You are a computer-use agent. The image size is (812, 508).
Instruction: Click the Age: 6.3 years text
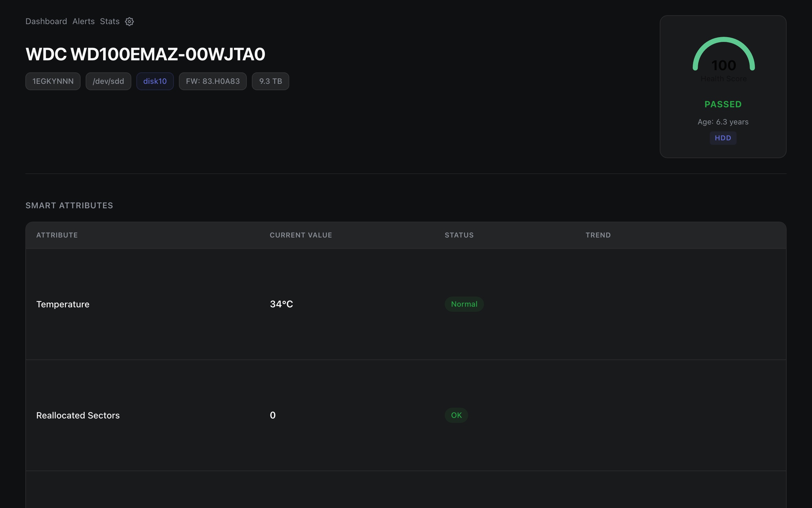(723, 122)
